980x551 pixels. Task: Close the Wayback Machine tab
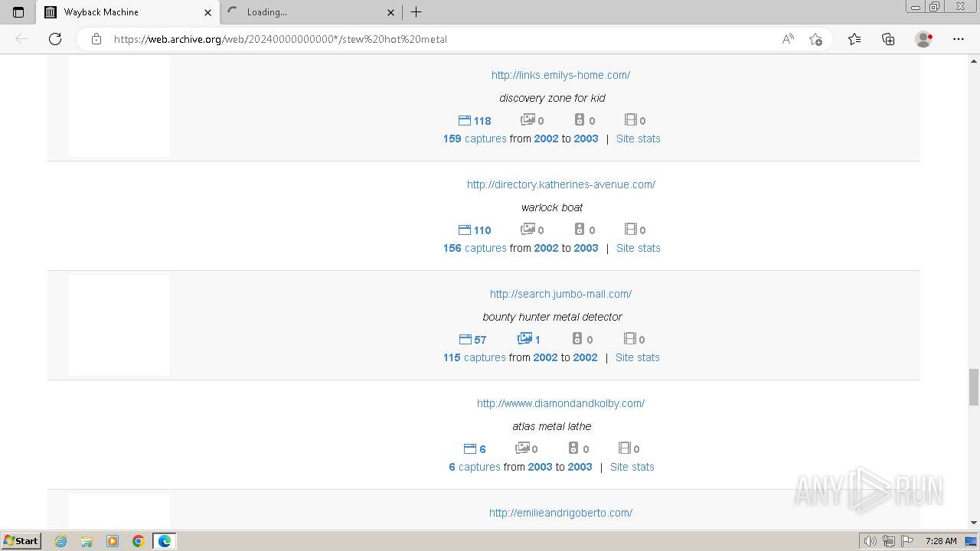(207, 12)
